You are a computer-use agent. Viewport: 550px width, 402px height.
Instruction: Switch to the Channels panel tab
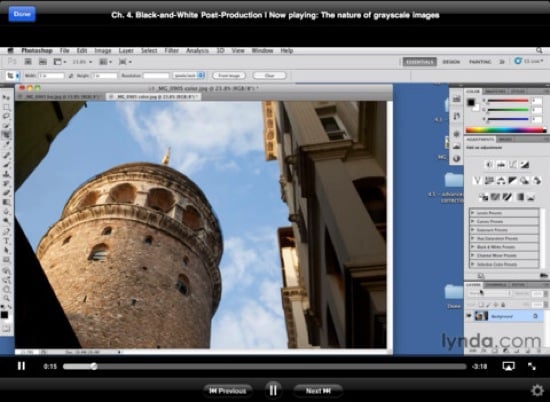pos(496,285)
